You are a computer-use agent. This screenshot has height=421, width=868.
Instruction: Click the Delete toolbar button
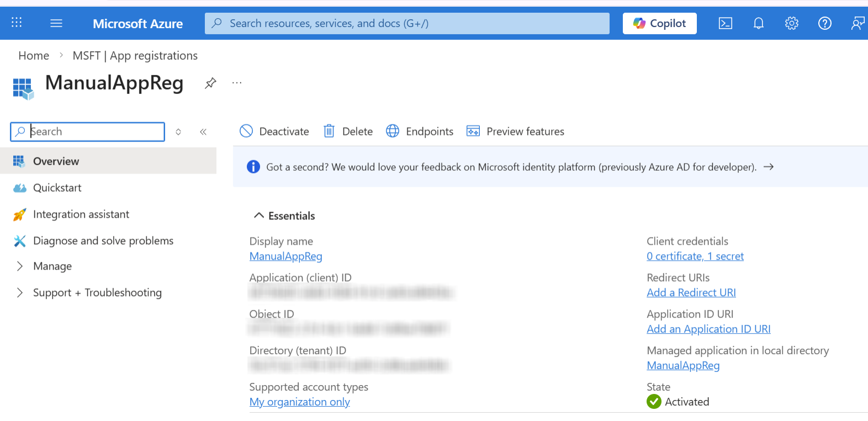coord(348,131)
